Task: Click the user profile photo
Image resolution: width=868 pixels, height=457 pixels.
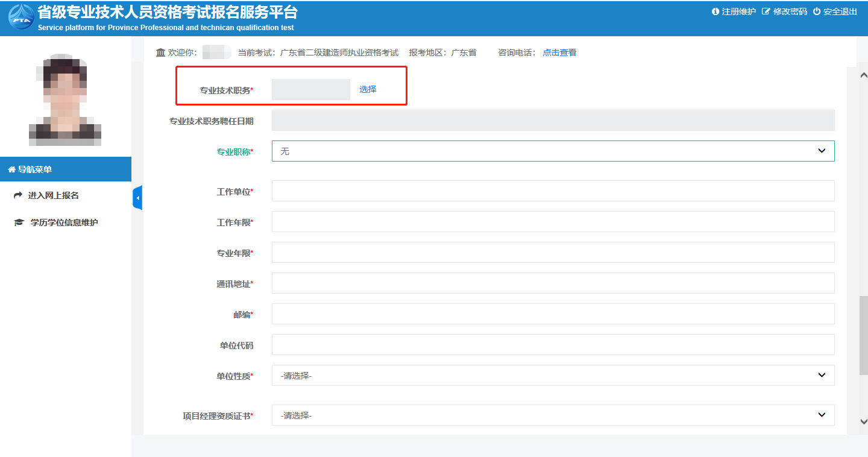Action: pyautogui.click(x=65, y=99)
